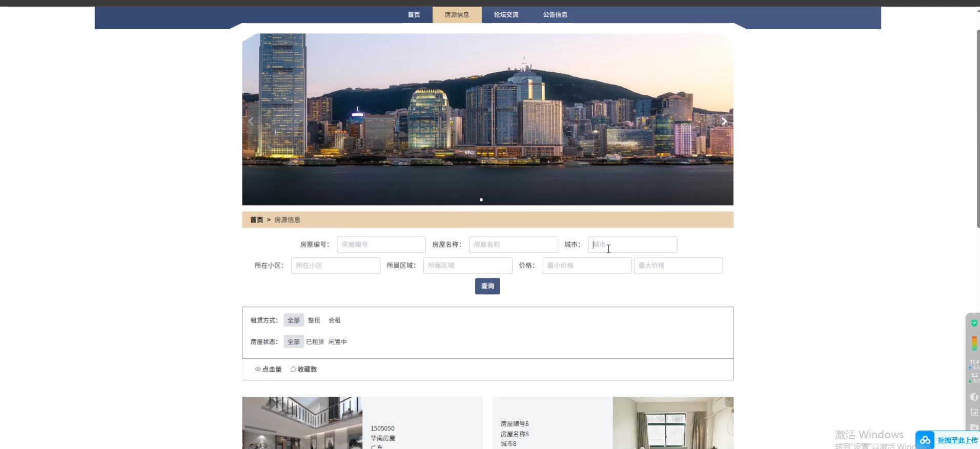Click the 房屋名称8 listing title
The height and width of the screenshot is (449, 980).
click(515, 434)
